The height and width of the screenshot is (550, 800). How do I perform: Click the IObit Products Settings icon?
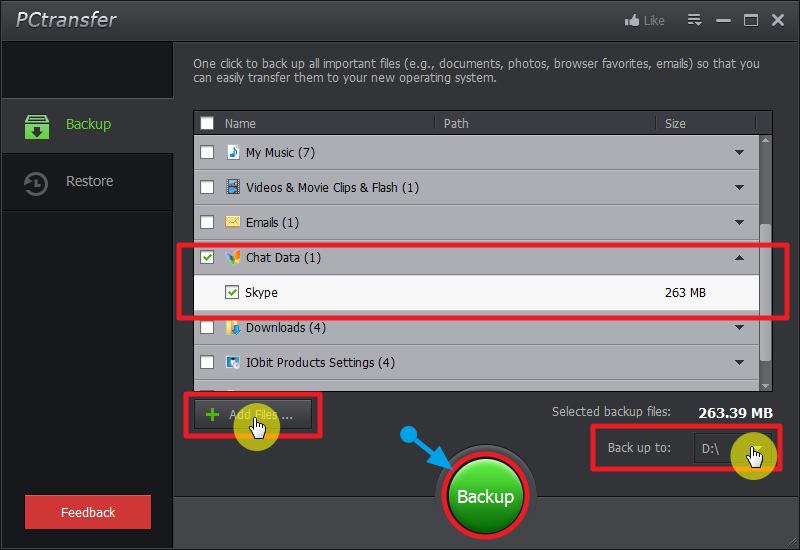pyautogui.click(x=233, y=362)
